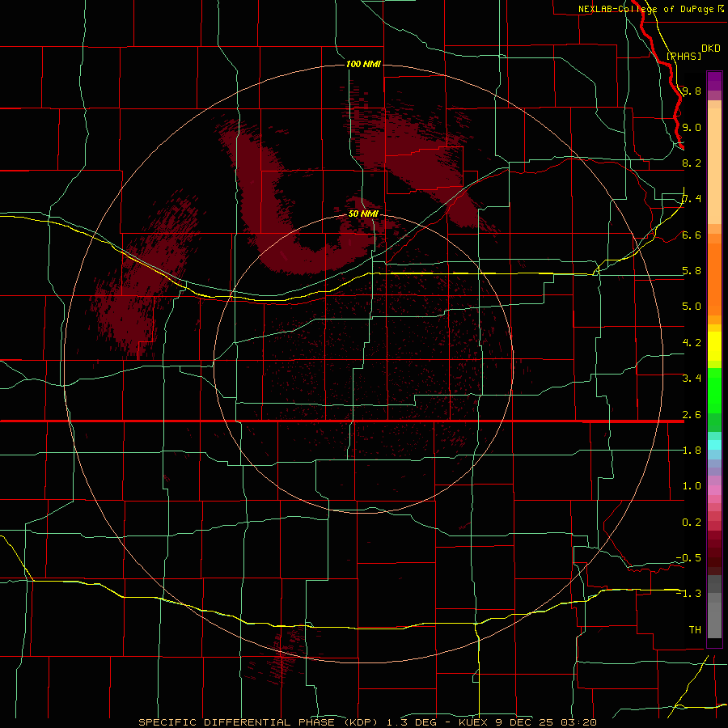
Task: Click the DKD label above the color scale
Action: click(711, 49)
